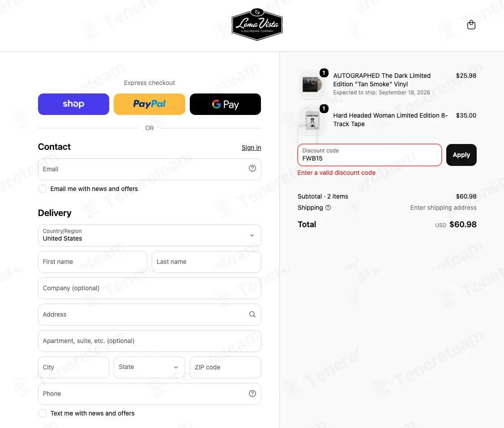Focus the Last name field

click(206, 262)
